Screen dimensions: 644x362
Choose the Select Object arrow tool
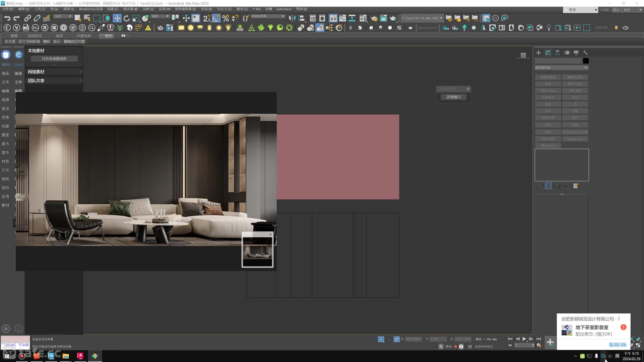(77, 18)
